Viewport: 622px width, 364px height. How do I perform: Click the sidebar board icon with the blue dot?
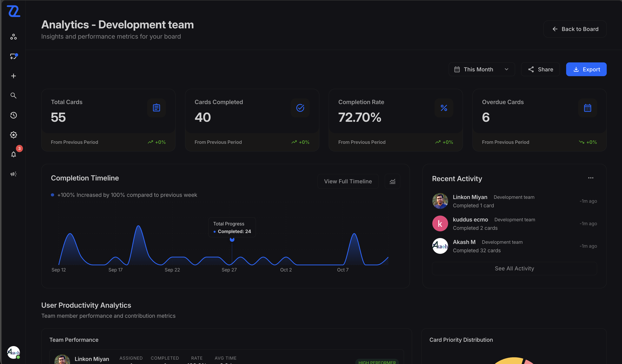14,57
